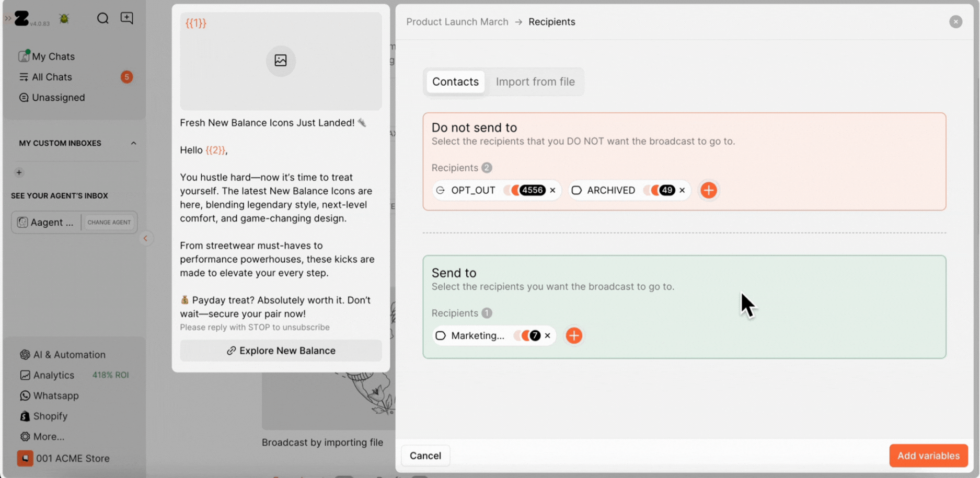980x478 pixels.
Task: Select the Aagent inbox entry
Action: coord(46,222)
